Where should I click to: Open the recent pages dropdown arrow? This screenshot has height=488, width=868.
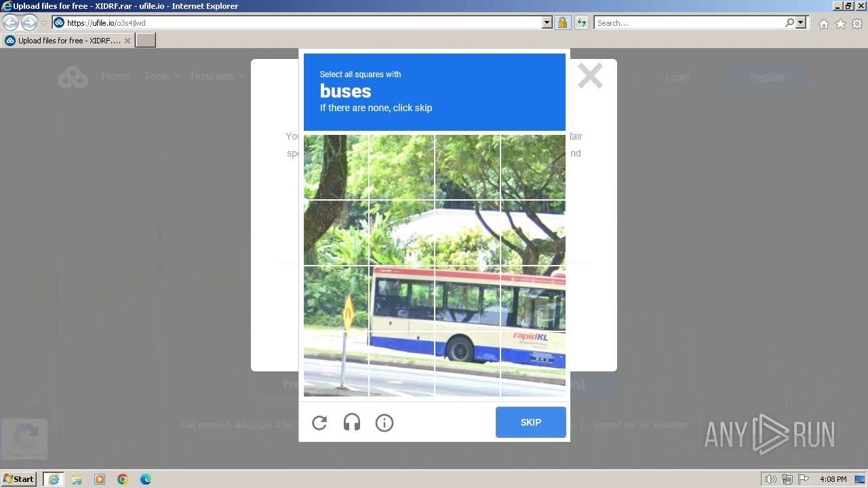click(x=45, y=23)
